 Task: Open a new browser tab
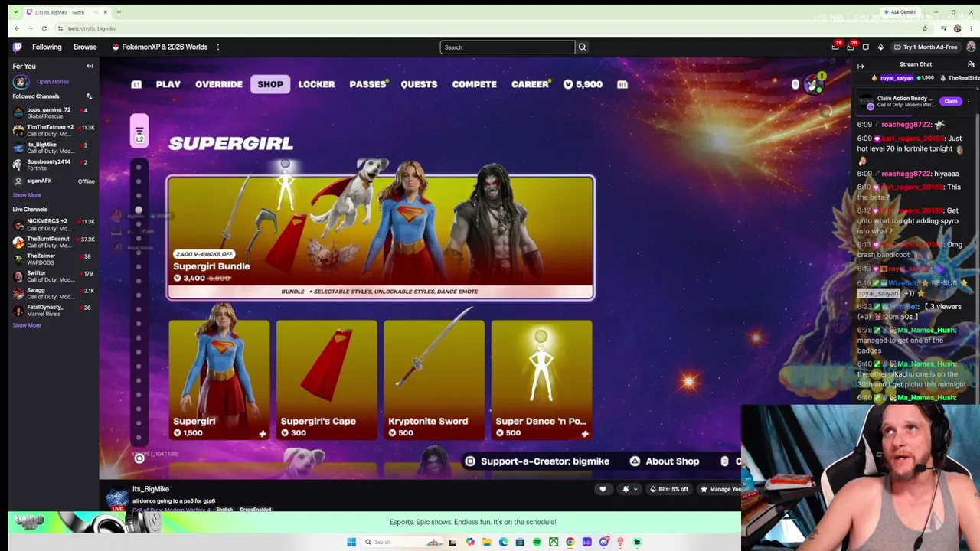coord(119,12)
